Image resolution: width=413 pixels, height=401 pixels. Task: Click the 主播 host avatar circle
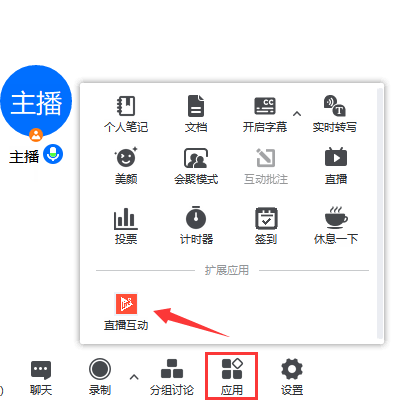coord(36,101)
